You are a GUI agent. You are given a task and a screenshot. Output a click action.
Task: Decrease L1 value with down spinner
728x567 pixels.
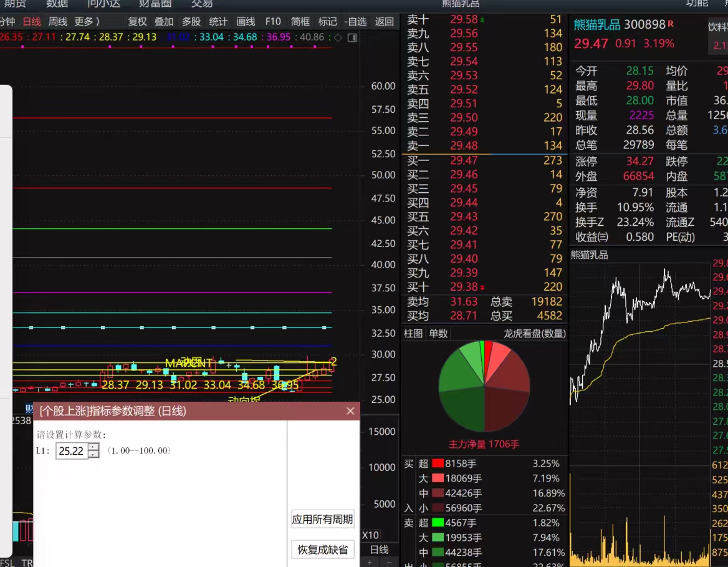click(x=93, y=454)
